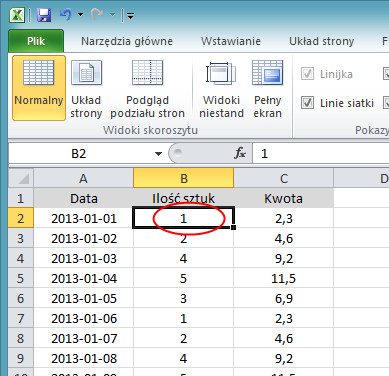Click the Name Box showing B2
Viewport: 389px width, 376px height.
tap(79, 154)
